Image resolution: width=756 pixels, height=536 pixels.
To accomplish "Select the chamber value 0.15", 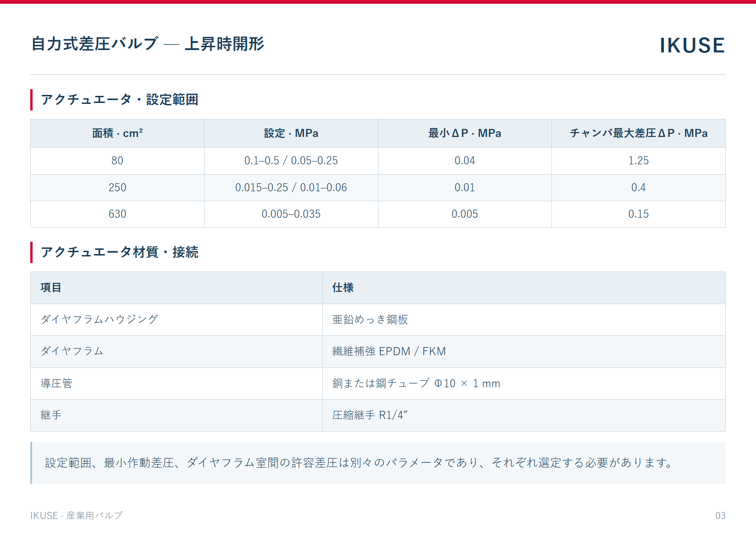I will click(639, 214).
